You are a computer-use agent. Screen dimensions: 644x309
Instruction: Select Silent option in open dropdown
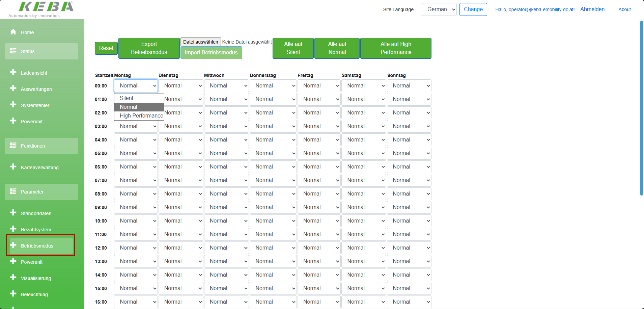[139, 98]
